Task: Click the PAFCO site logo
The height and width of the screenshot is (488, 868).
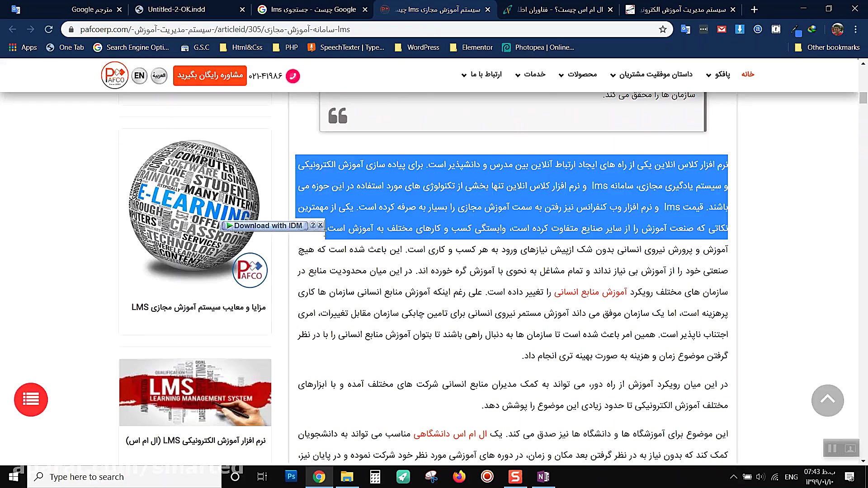Action: (x=114, y=75)
